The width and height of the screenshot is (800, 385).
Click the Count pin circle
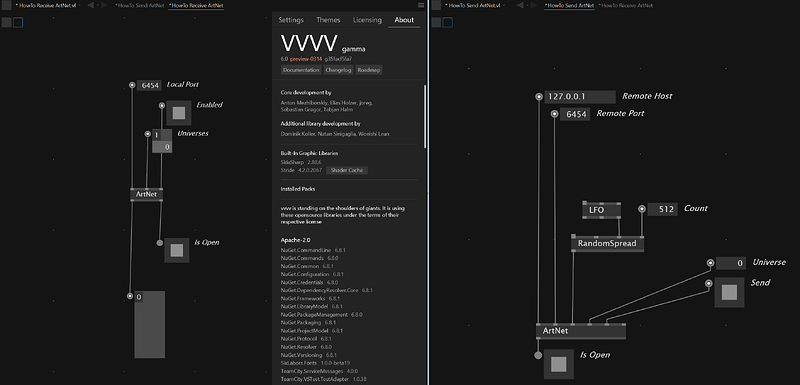tap(642, 209)
